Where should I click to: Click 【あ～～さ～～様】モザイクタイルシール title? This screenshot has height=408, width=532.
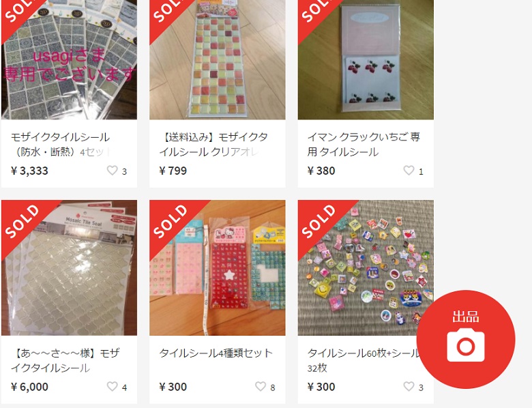point(65,360)
